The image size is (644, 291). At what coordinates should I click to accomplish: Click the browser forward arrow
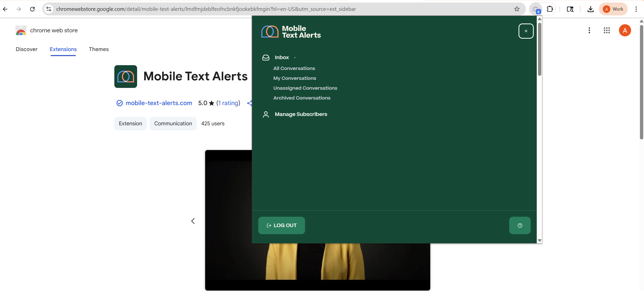(19, 9)
